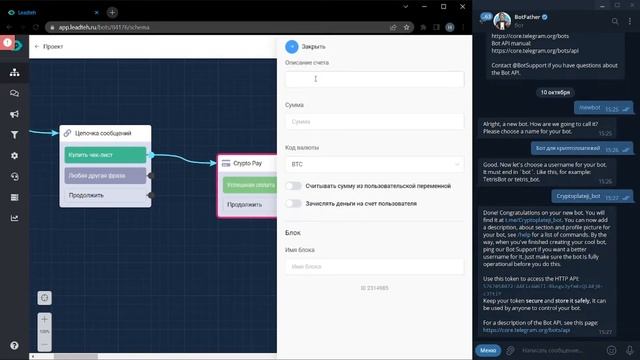Screen dimensions: 640x360
Task: Click the red notification alert icon
Action: pyautogui.click(x=7, y=42)
